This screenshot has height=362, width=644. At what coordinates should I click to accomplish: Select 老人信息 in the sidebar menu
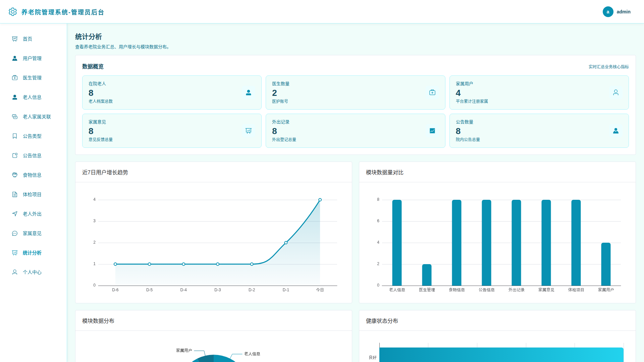(34, 97)
